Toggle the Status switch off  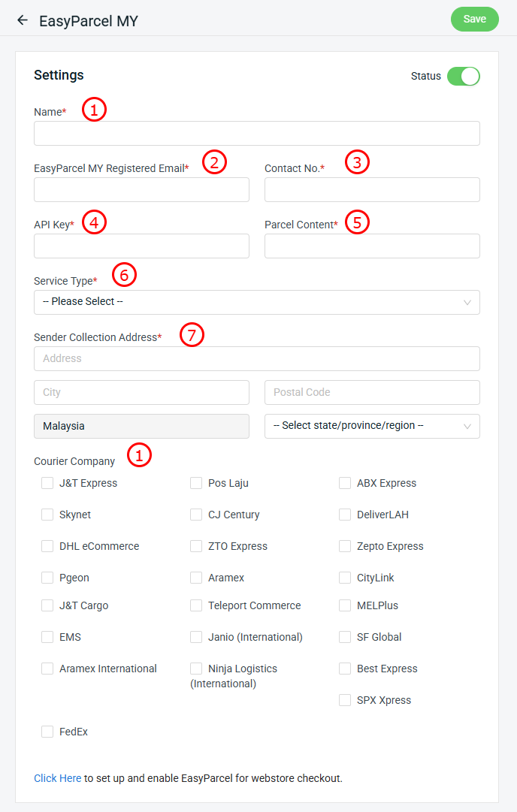(463, 76)
